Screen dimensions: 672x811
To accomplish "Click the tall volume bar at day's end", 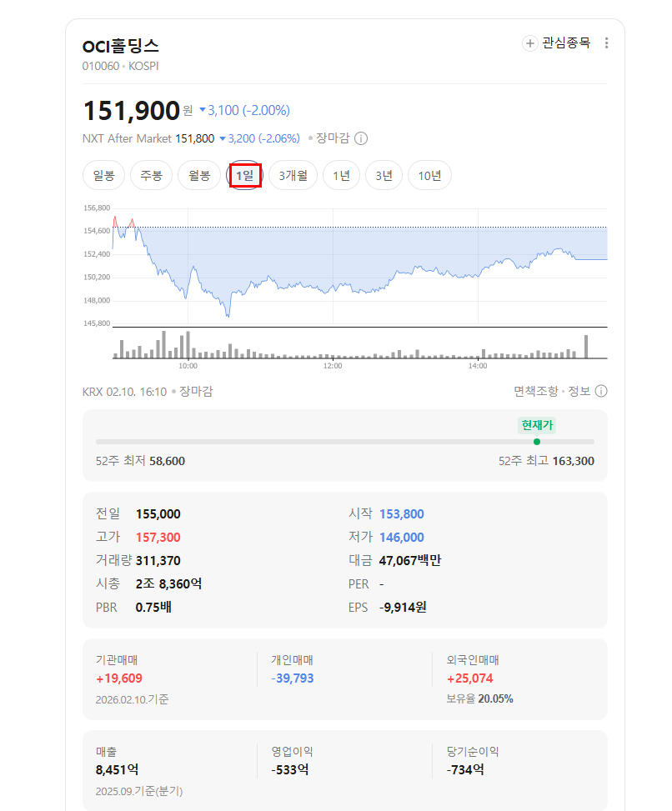I will (586, 347).
